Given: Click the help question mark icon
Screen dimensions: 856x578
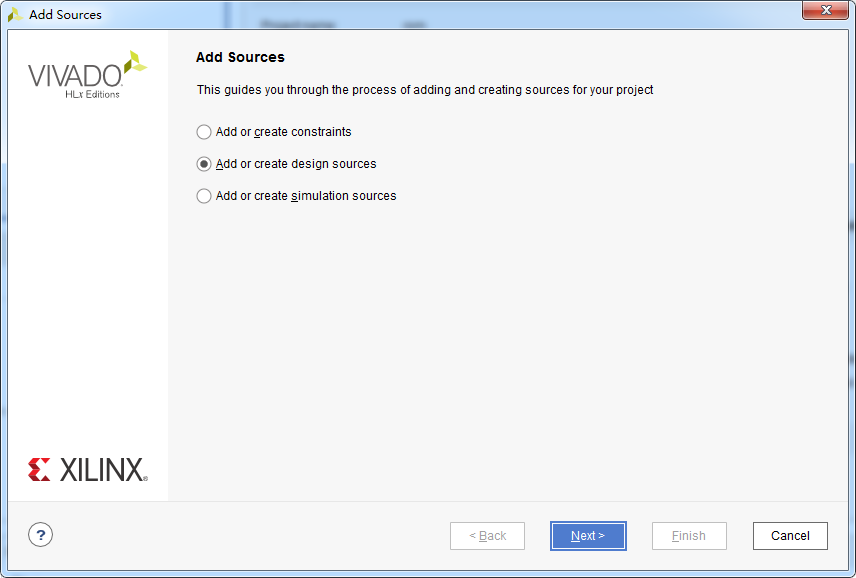Looking at the screenshot, I should tap(40, 535).
